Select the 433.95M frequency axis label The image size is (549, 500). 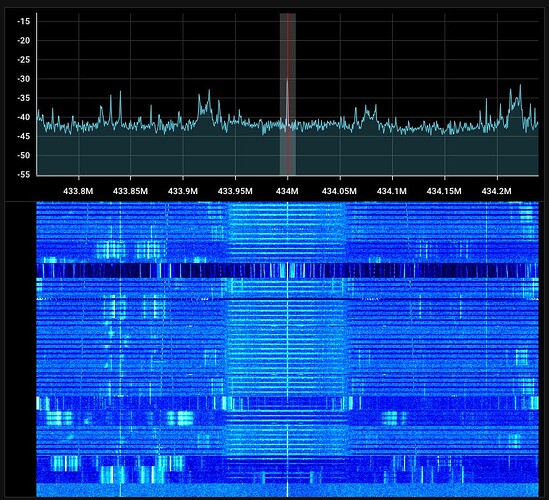click(235, 191)
